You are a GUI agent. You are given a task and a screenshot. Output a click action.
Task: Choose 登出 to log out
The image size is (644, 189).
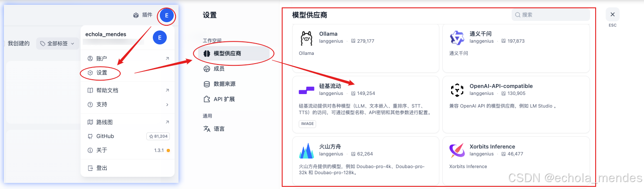point(128,168)
